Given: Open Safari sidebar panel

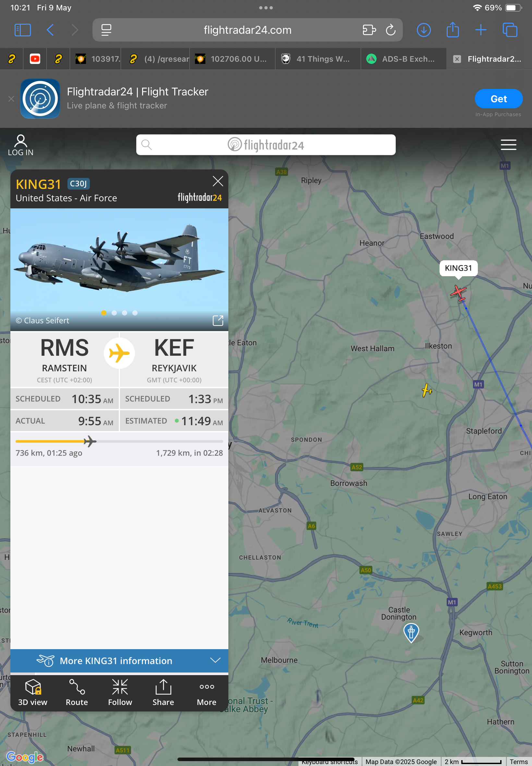Looking at the screenshot, I should [23, 30].
